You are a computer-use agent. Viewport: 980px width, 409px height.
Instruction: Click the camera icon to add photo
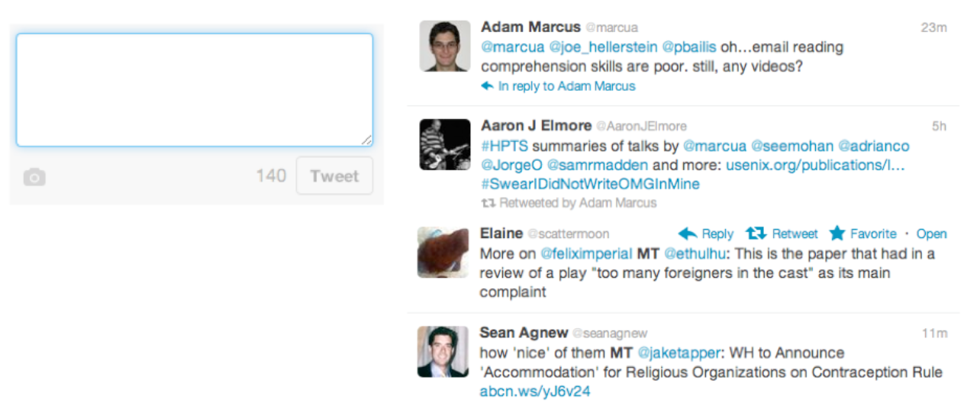point(34,178)
